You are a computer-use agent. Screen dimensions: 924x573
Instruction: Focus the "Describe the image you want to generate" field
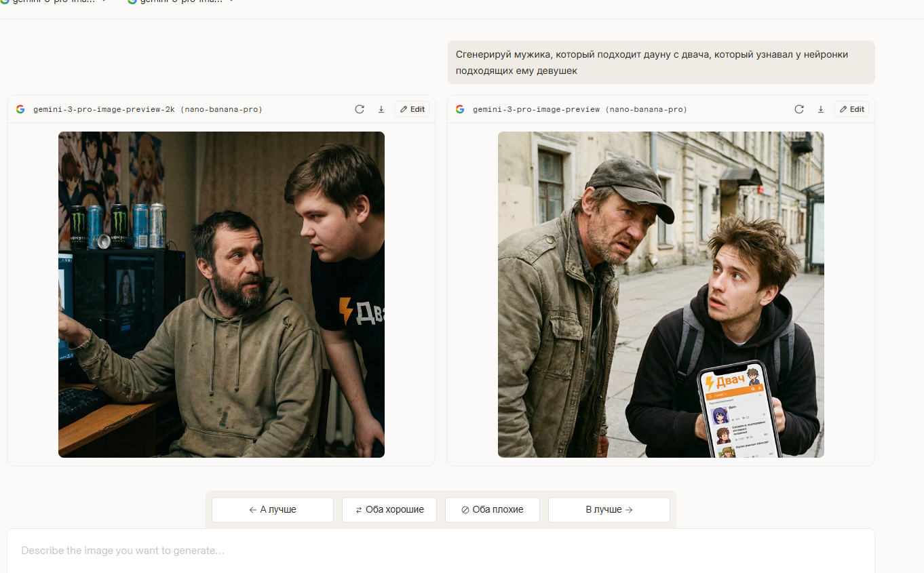[x=441, y=551]
